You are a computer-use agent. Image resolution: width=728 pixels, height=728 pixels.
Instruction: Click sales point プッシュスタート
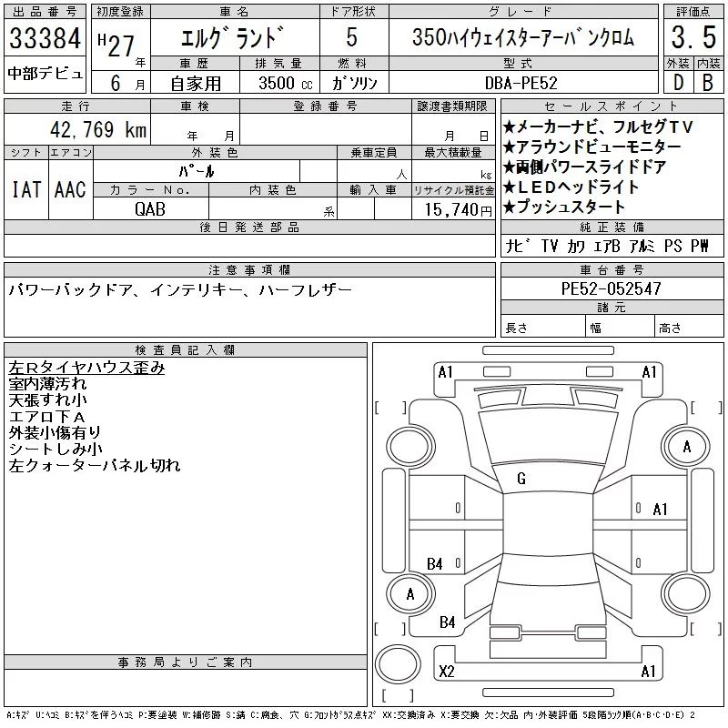coord(564,207)
